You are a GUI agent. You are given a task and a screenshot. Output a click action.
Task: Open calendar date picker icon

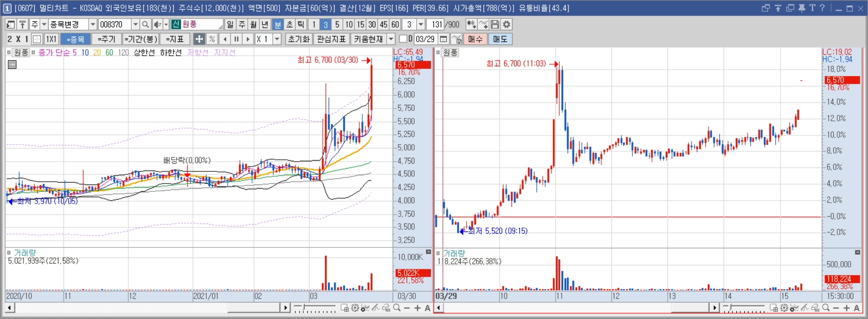tap(443, 39)
